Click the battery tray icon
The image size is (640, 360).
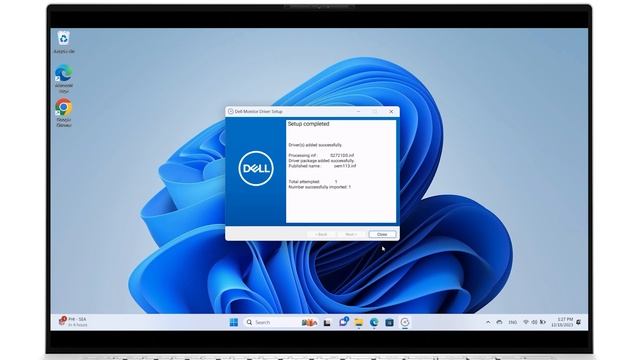543,322
